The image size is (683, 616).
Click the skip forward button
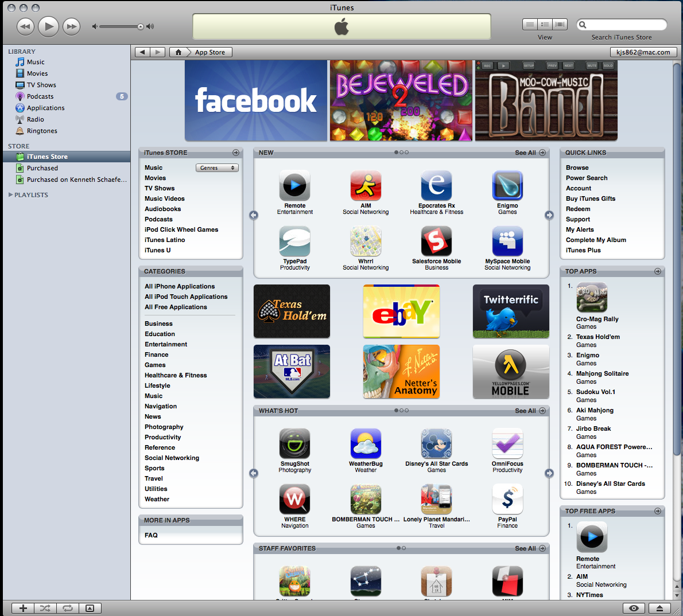71,26
